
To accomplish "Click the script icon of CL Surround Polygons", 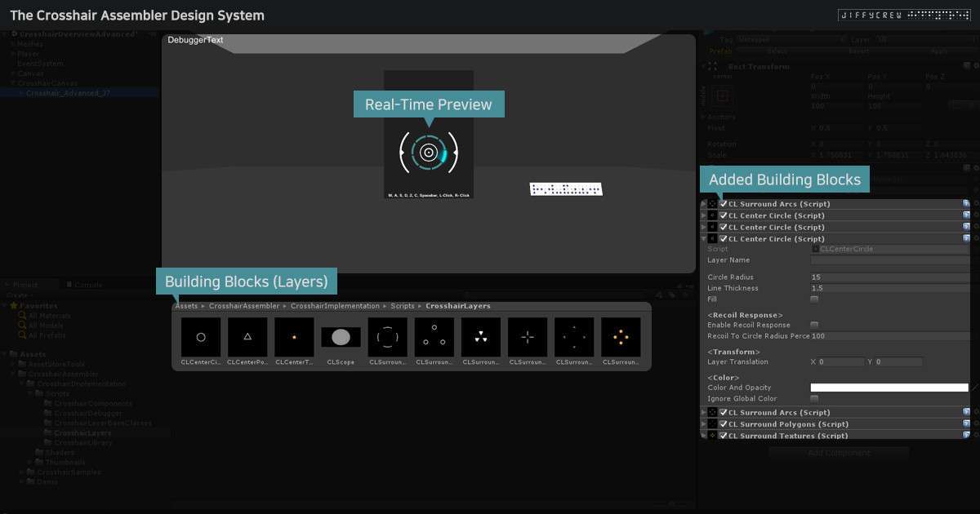I will coord(713,424).
